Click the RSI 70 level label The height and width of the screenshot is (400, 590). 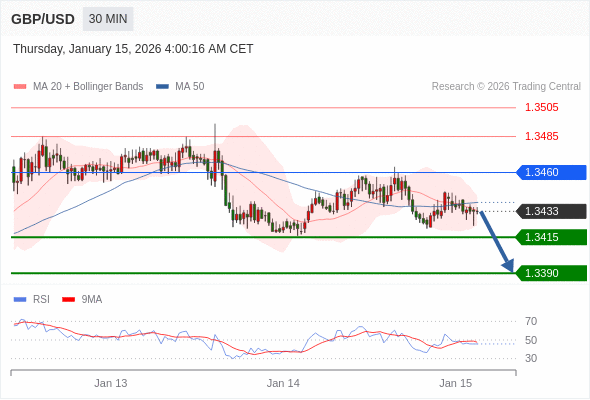click(531, 321)
